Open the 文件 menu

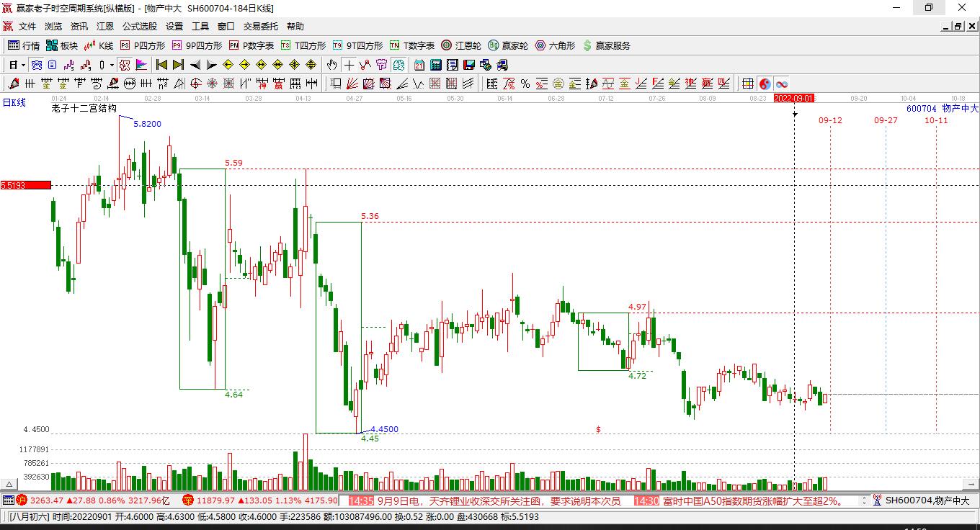tap(27, 27)
